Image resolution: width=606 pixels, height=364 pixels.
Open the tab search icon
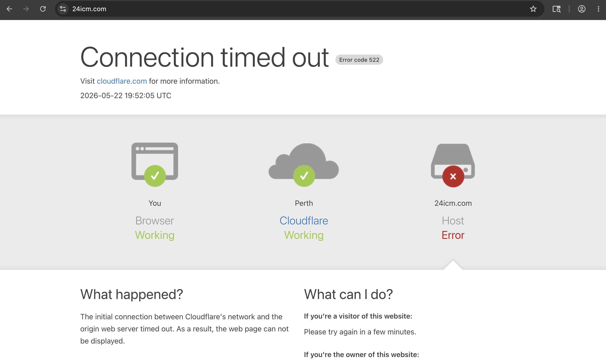[556, 9]
